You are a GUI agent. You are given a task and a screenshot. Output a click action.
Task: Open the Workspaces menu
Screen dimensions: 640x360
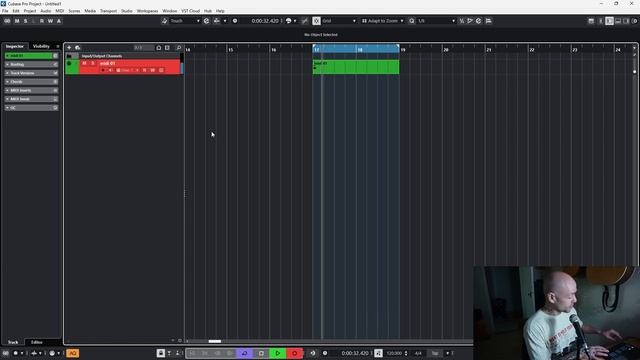(147, 11)
